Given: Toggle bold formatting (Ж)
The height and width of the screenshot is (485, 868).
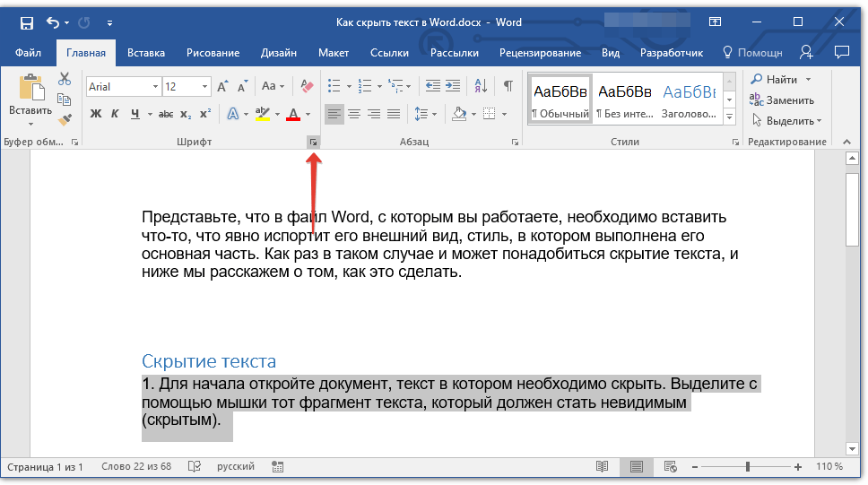Looking at the screenshot, I should pyautogui.click(x=96, y=114).
